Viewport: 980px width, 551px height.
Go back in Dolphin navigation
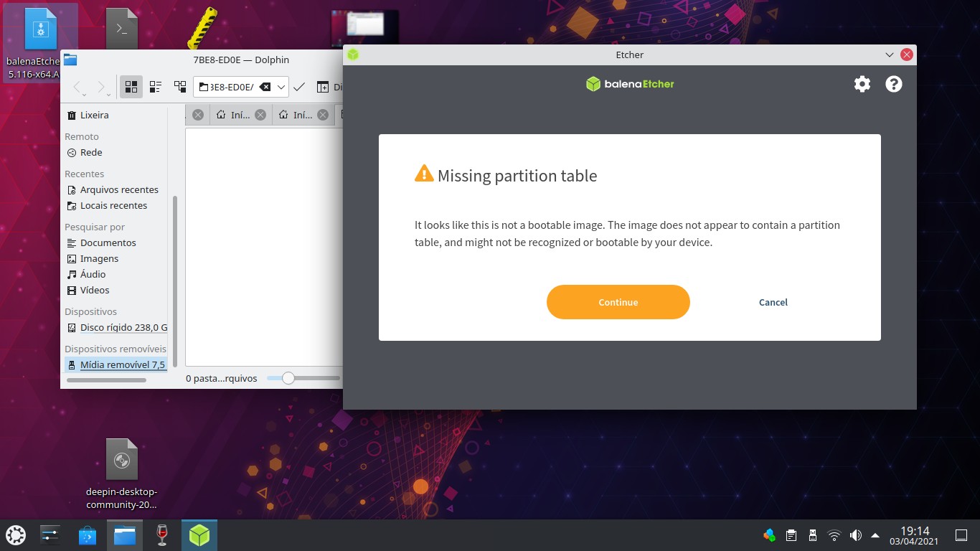[79, 87]
